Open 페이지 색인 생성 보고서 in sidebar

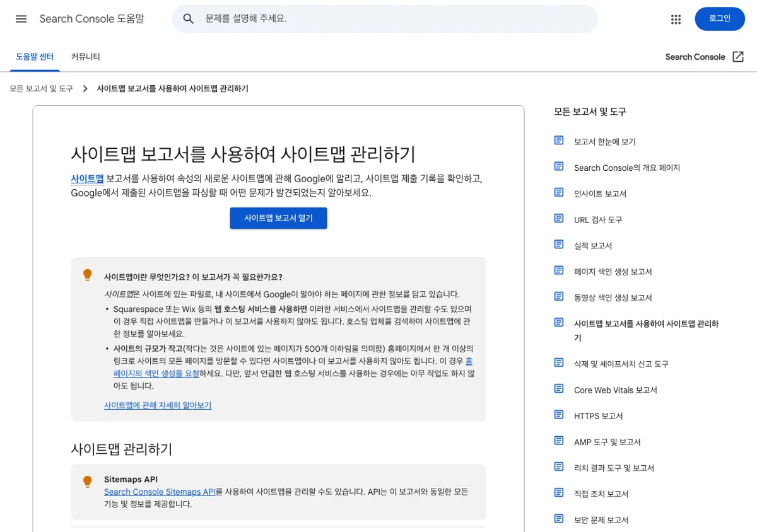pyautogui.click(x=613, y=272)
